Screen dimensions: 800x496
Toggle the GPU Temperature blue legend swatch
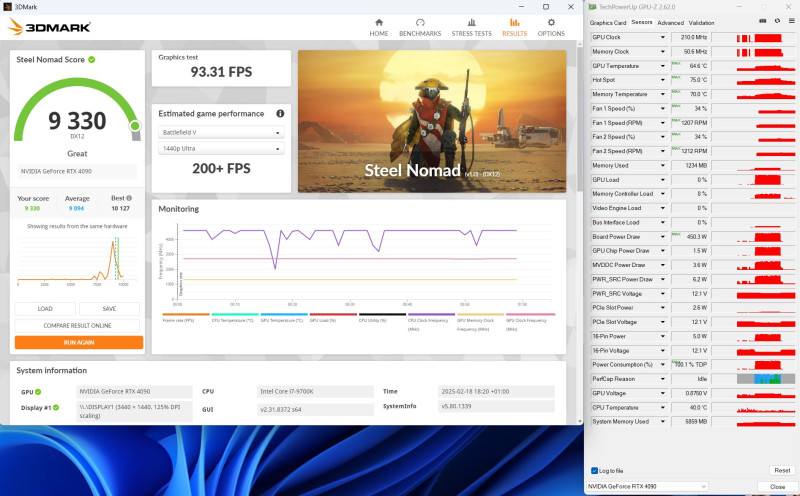284,314
